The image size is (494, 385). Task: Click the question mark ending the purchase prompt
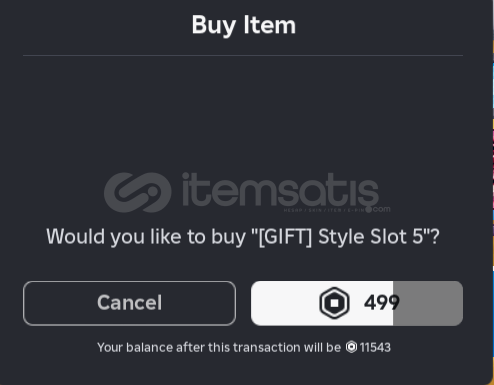[x=435, y=236]
